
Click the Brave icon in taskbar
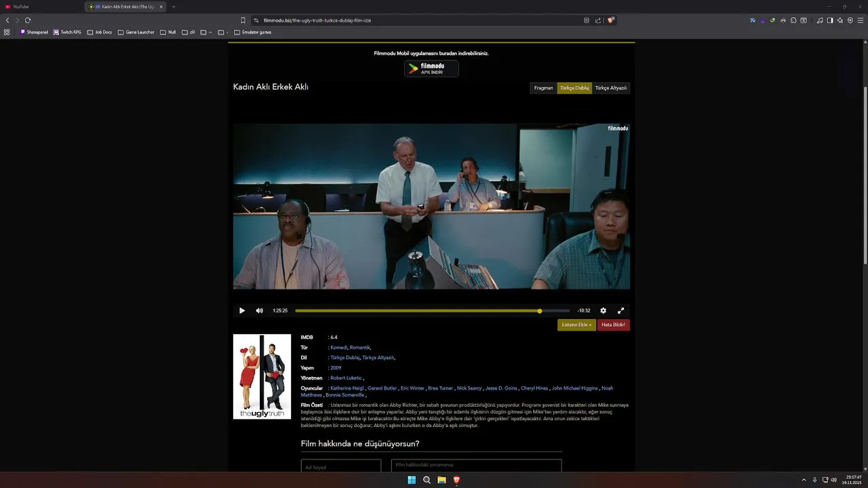coord(456,480)
